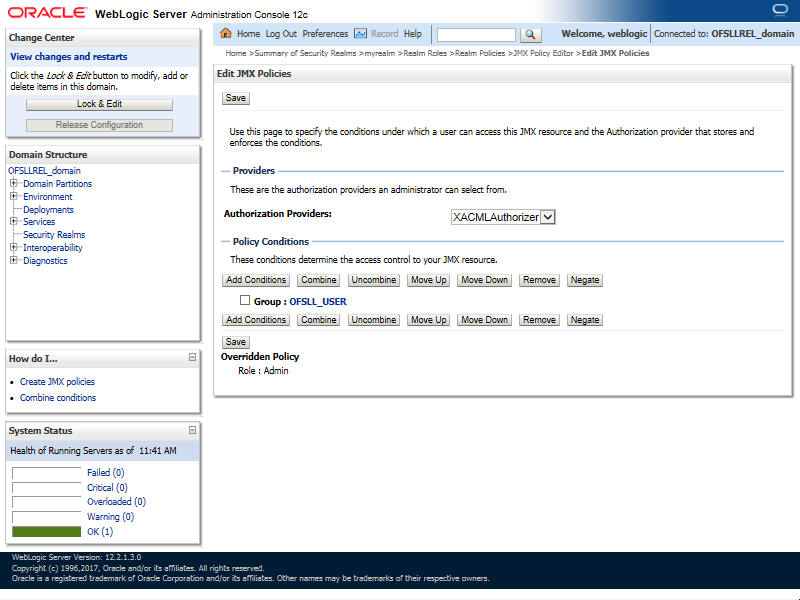Go to JMX Policy Editor breadcrumb
Screen dimensions: 800x600
(543, 53)
